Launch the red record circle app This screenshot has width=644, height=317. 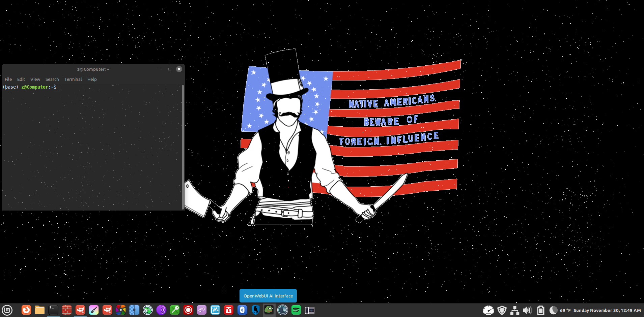pyautogui.click(x=188, y=310)
